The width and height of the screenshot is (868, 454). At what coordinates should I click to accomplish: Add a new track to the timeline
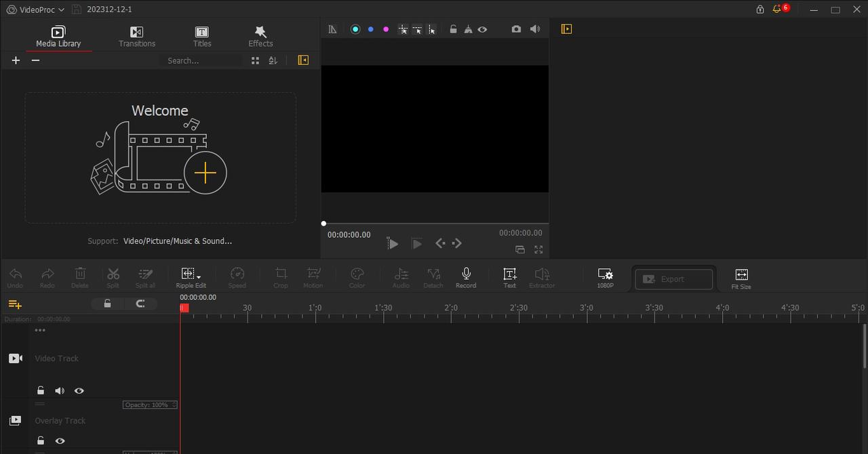click(x=15, y=304)
